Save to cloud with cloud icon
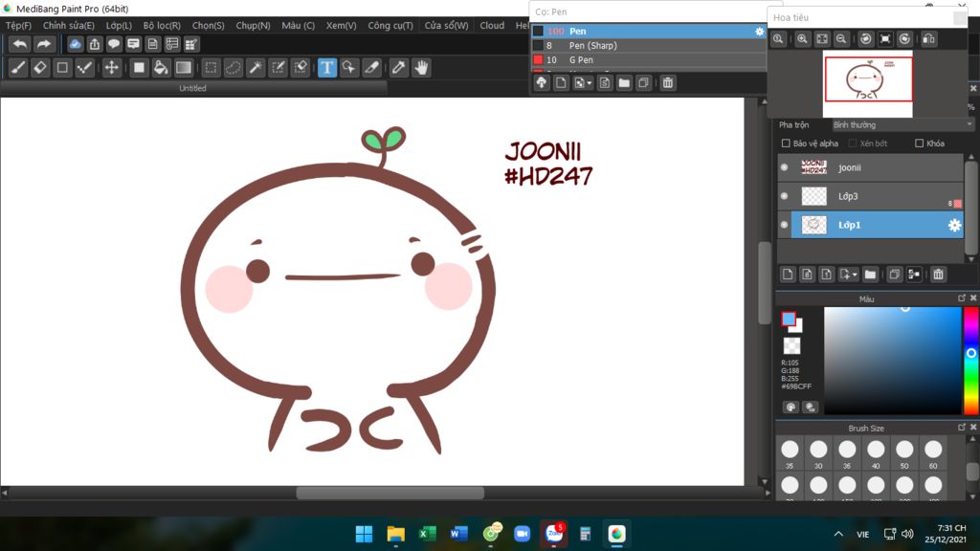Image resolution: width=980 pixels, height=551 pixels. coord(75,44)
